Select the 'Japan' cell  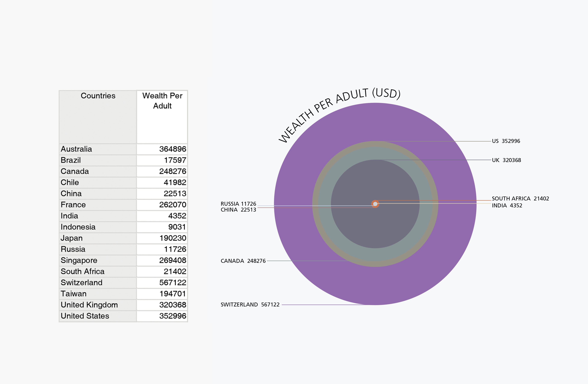coord(98,238)
